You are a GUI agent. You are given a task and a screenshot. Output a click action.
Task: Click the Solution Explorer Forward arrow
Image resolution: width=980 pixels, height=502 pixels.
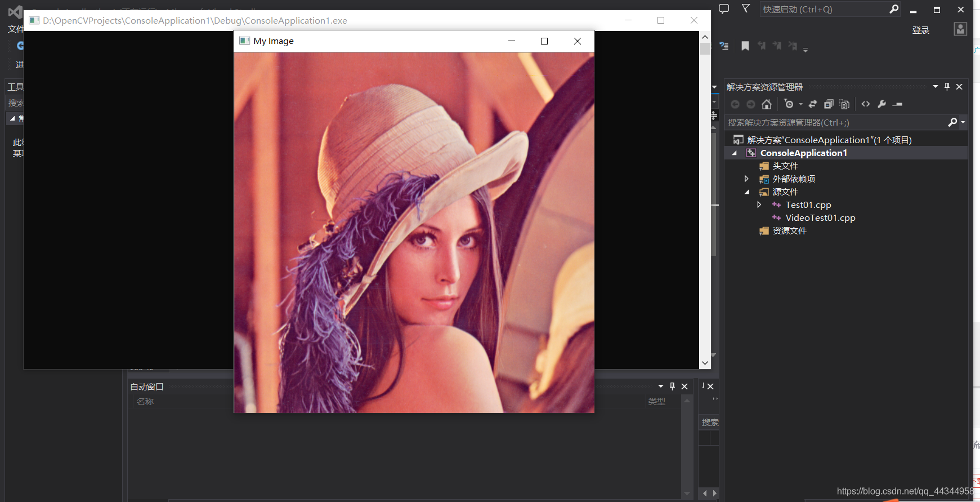(751, 104)
